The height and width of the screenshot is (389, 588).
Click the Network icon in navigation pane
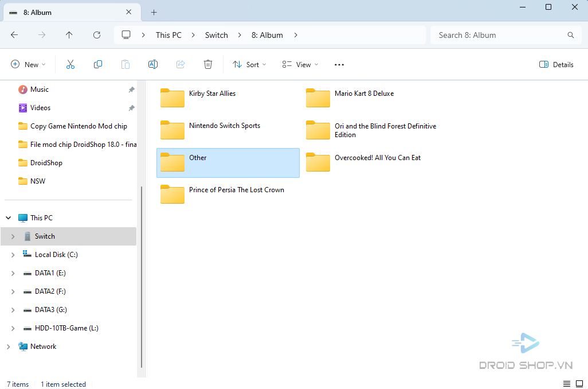coord(23,346)
